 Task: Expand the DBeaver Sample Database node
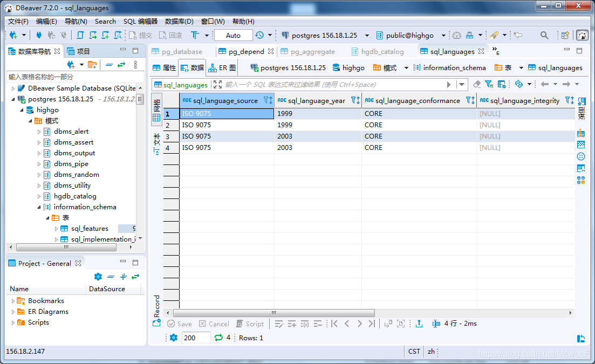click(13, 88)
